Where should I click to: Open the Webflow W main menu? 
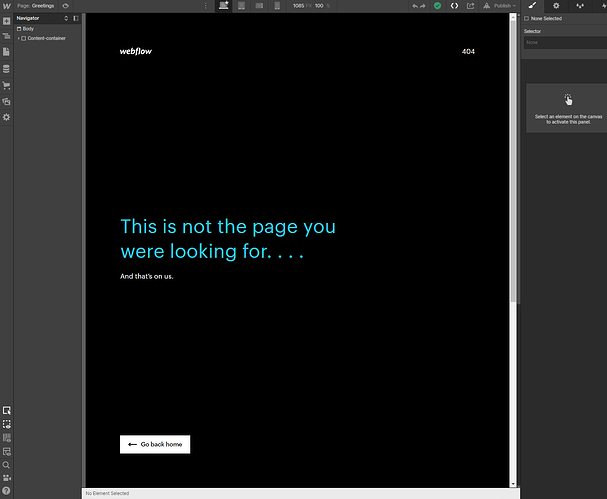click(x=7, y=6)
